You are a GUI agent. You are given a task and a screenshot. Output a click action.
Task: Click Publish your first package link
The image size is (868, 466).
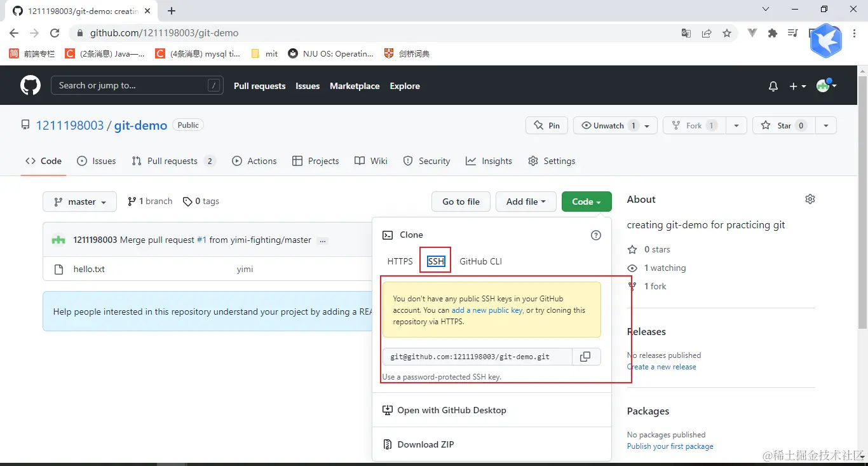click(670, 446)
